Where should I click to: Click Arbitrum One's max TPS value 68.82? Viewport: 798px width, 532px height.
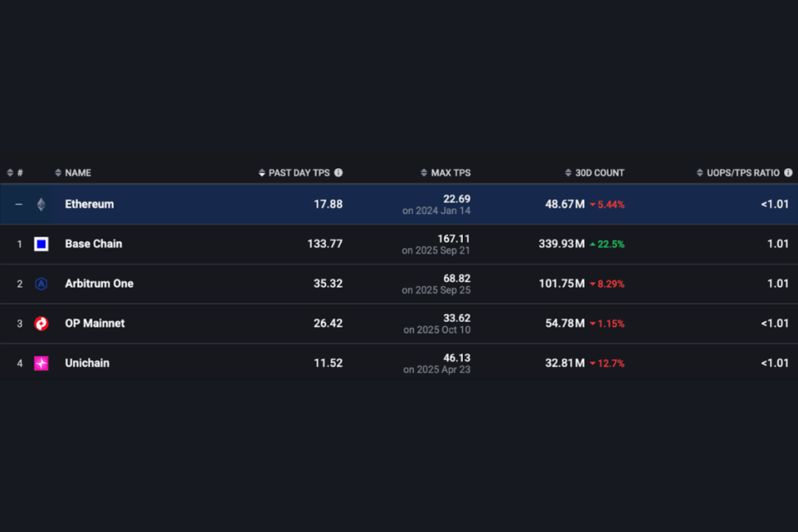[x=457, y=278]
